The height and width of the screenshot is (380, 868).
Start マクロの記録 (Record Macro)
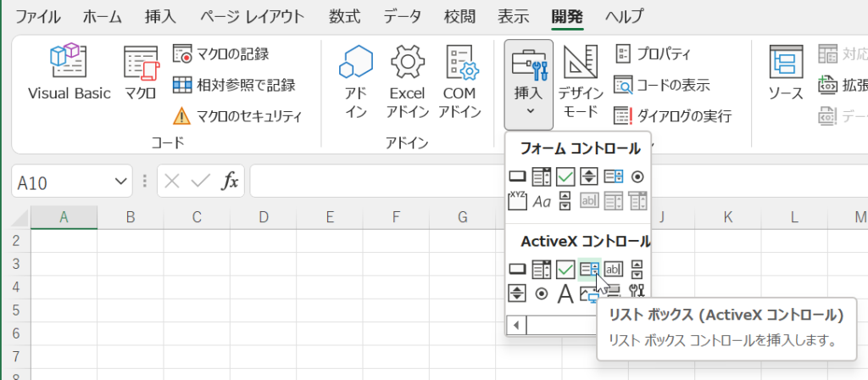coord(220,53)
